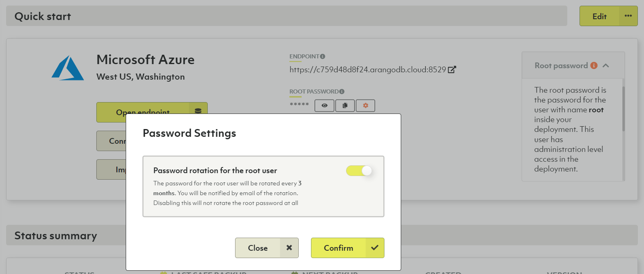Image resolution: width=644 pixels, height=274 pixels.
Task: Toggle password rotation for the root user
Action: (359, 171)
